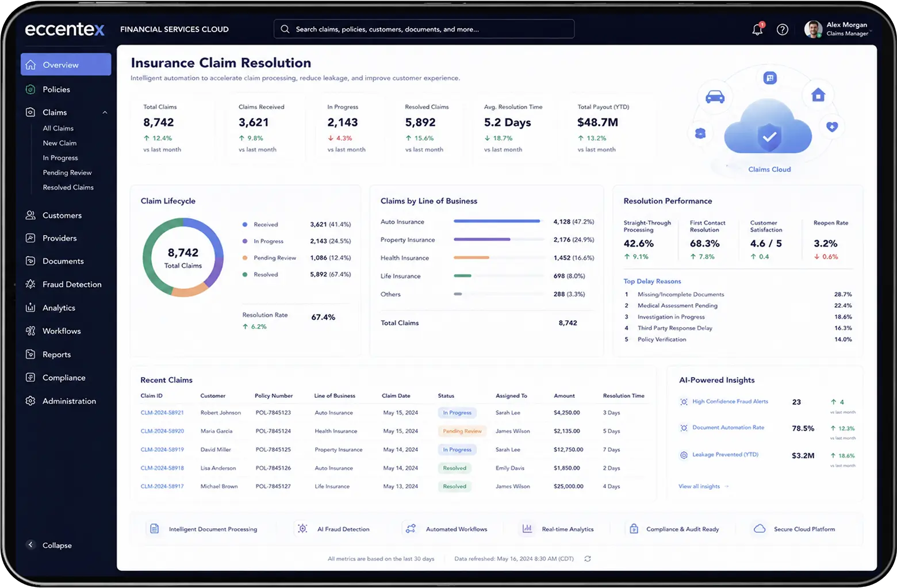Click the car icon near Claims Cloud
This screenshot has height=588, width=897.
coord(715,97)
